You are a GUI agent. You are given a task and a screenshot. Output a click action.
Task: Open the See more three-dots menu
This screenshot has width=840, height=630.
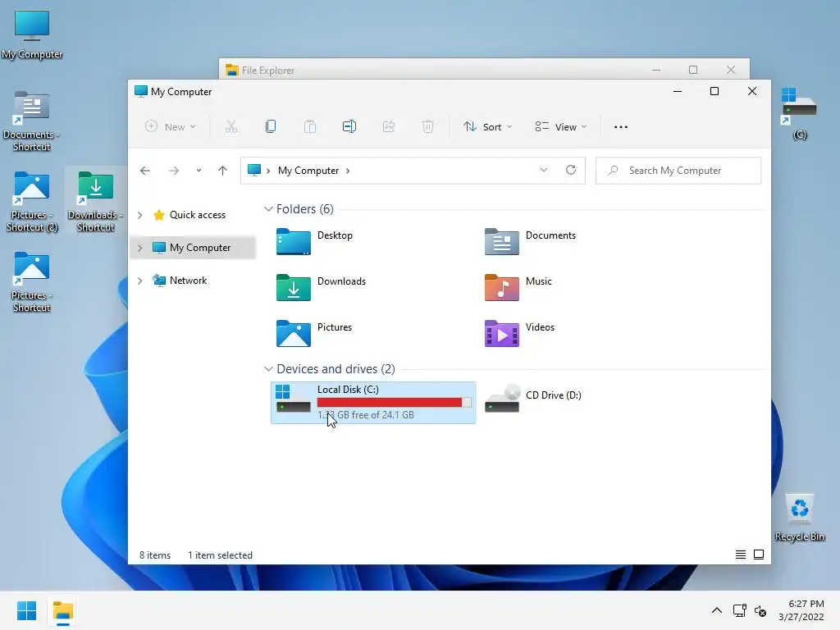click(621, 127)
